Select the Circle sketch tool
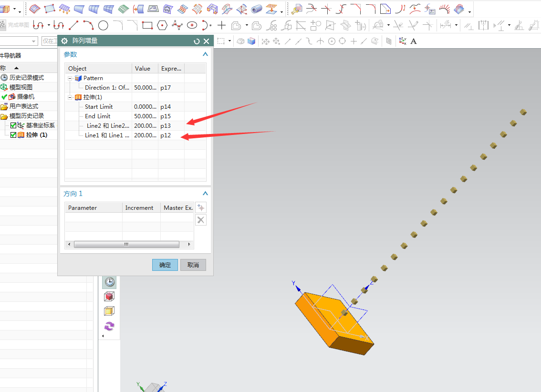Screen dimensions: 541x392 coord(103,25)
